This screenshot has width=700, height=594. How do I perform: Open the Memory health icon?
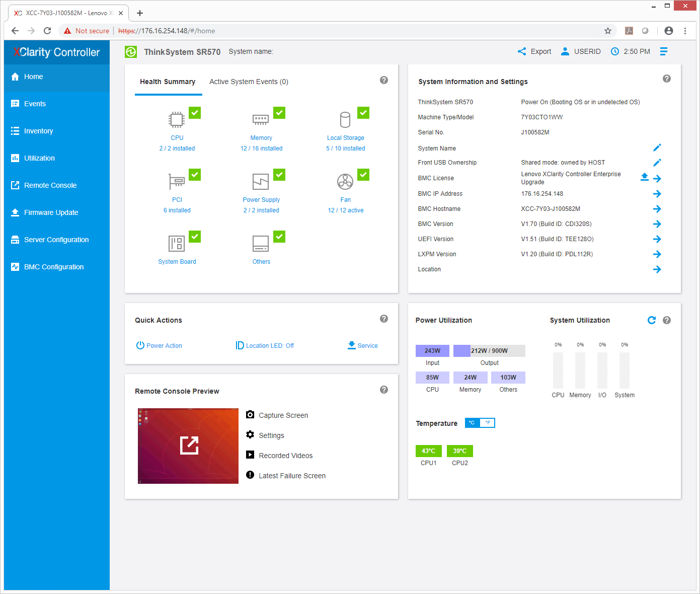point(261,120)
